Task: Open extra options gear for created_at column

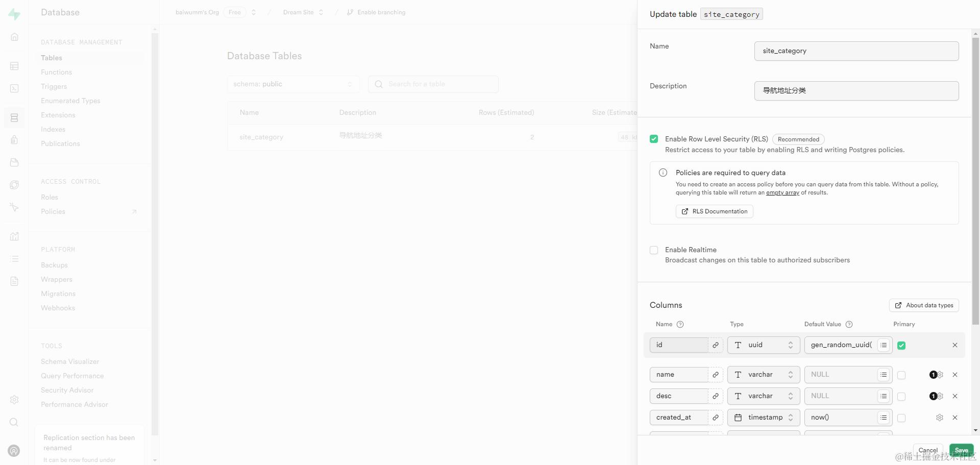Action: tap(940, 418)
